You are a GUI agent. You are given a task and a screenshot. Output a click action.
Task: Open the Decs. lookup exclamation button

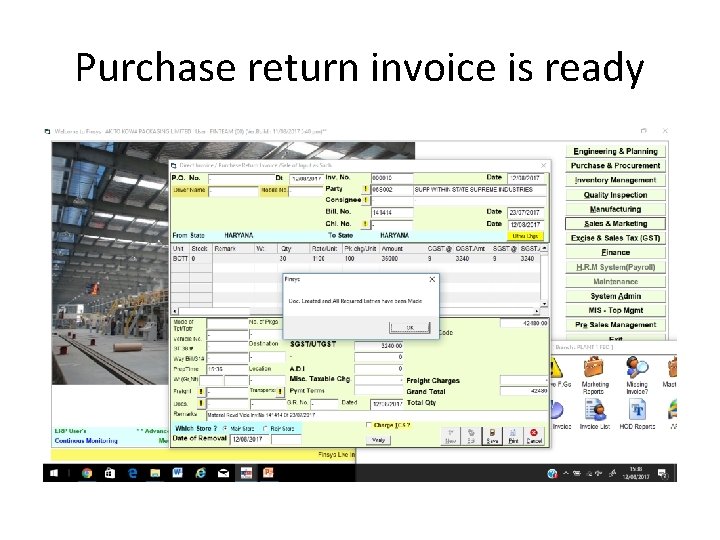pos(201,404)
